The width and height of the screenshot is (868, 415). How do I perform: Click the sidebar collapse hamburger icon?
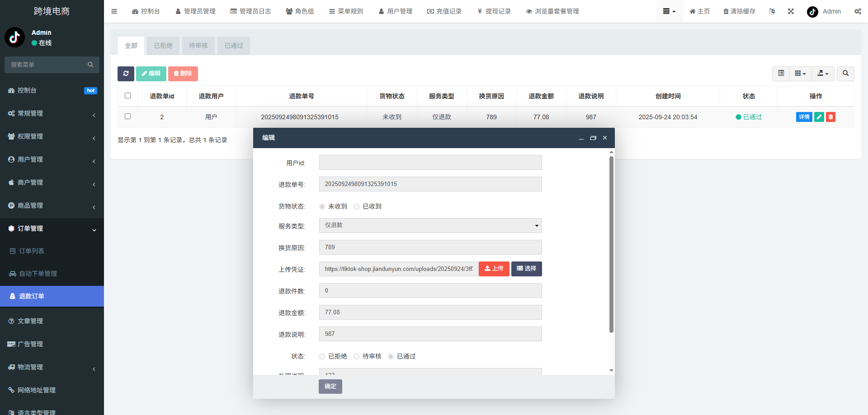pyautogui.click(x=114, y=11)
